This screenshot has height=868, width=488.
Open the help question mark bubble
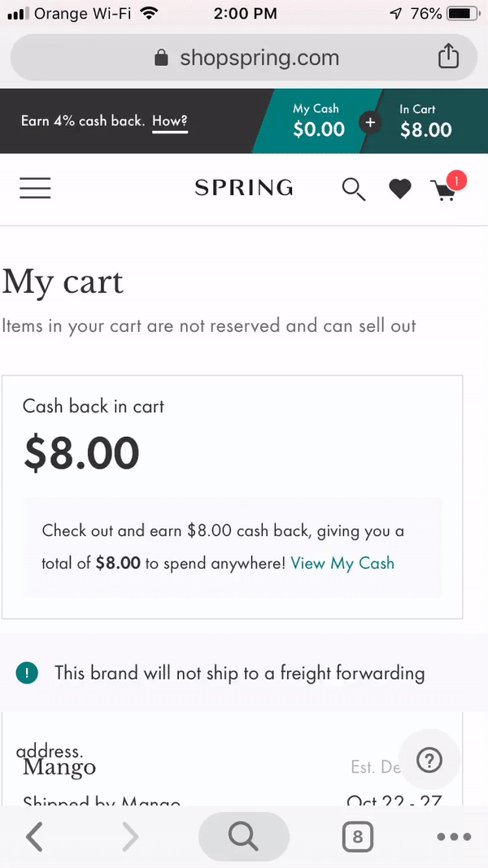click(429, 760)
